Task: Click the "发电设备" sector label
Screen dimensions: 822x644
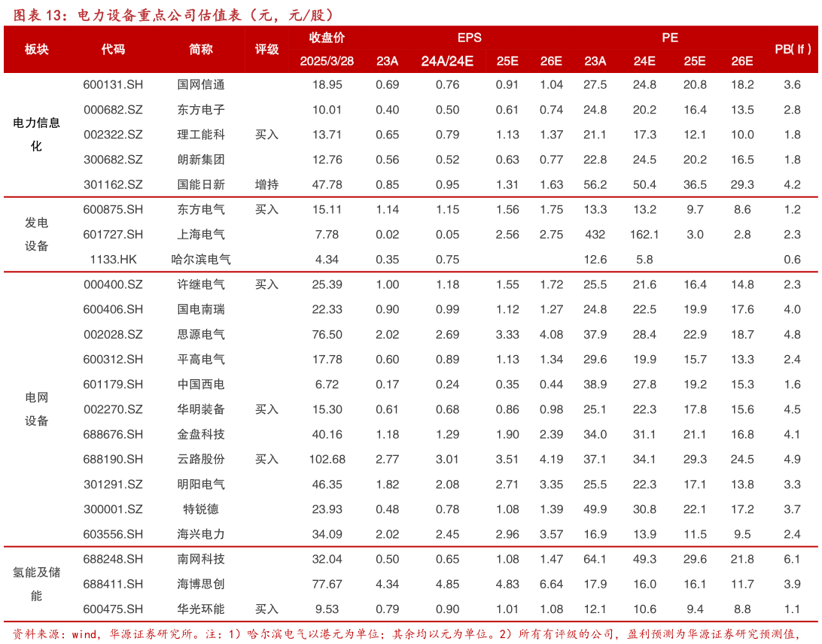Action: click(x=37, y=234)
